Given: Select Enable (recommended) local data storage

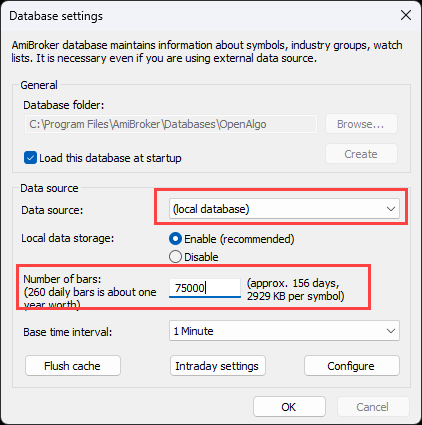Looking at the screenshot, I should [x=175, y=239].
